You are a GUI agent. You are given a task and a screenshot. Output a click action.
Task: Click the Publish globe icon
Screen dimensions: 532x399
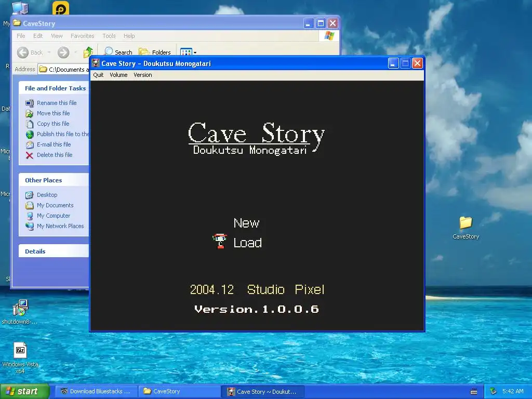(30, 135)
